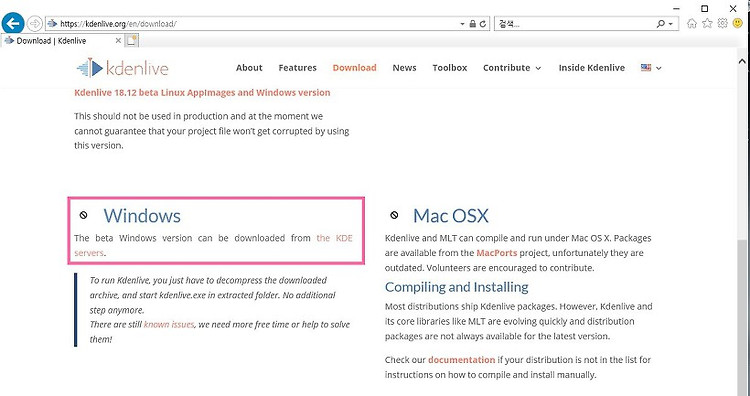Image resolution: width=750 pixels, height=396 pixels.
Task: Select the Download | Kdenlive tab
Action: pyautogui.click(x=62, y=41)
